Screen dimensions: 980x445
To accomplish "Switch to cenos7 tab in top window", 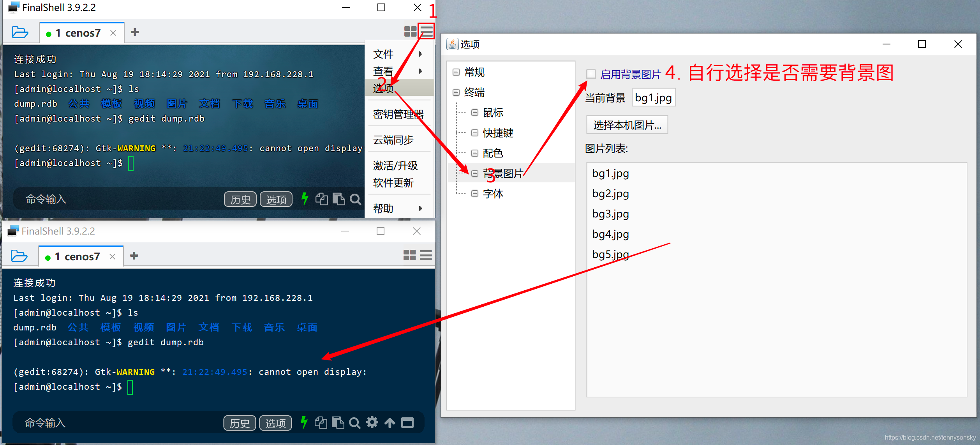I will pos(82,33).
